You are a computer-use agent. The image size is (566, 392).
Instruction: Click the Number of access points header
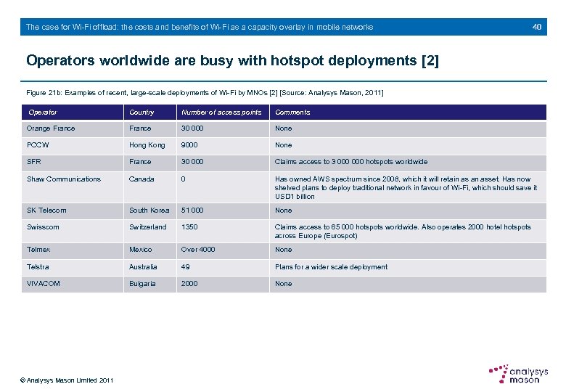point(223,113)
